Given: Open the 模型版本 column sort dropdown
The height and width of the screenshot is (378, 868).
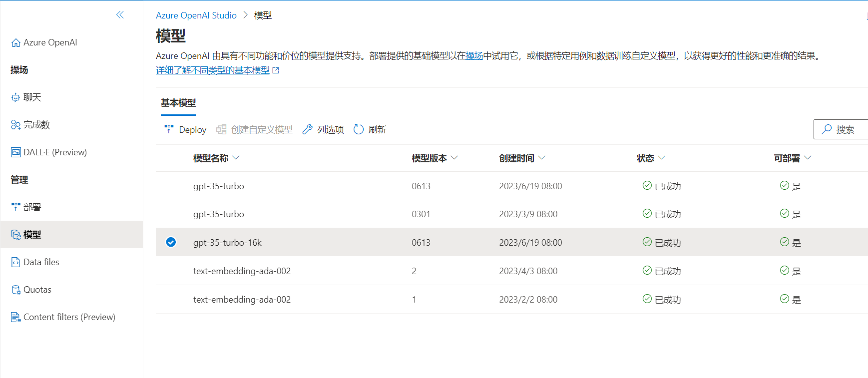Looking at the screenshot, I should [454, 158].
